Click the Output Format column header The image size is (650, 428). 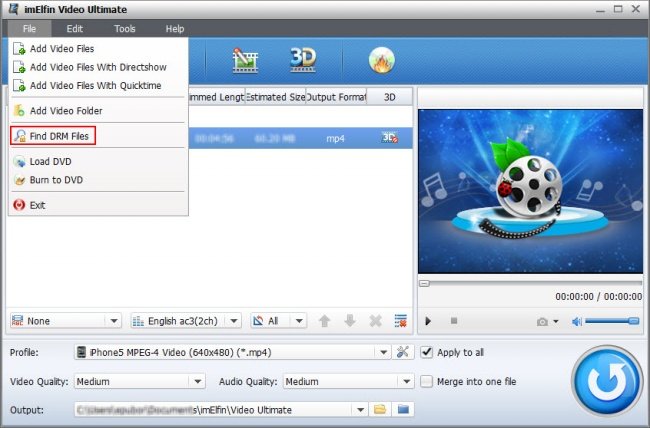pyautogui.click(x=336, y=97)
